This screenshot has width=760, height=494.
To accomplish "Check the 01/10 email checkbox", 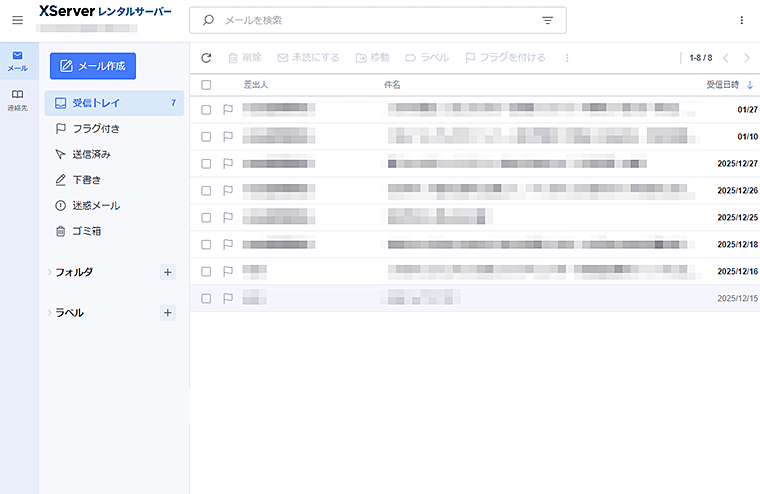I will click(x=206, y=137).
